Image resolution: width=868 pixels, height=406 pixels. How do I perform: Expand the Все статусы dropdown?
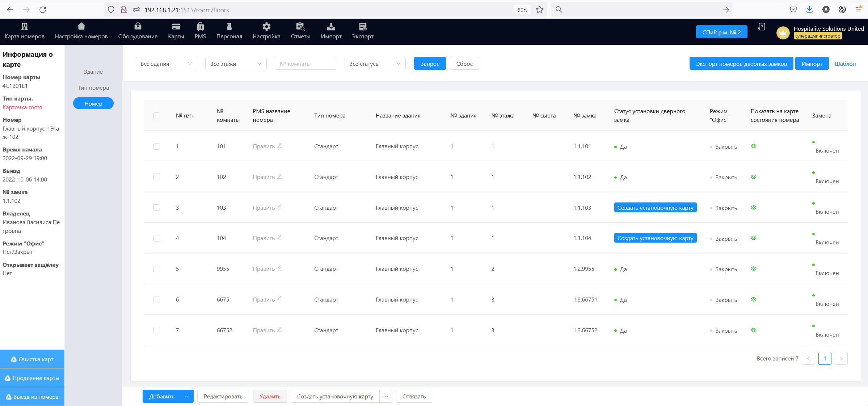[375, 64]
